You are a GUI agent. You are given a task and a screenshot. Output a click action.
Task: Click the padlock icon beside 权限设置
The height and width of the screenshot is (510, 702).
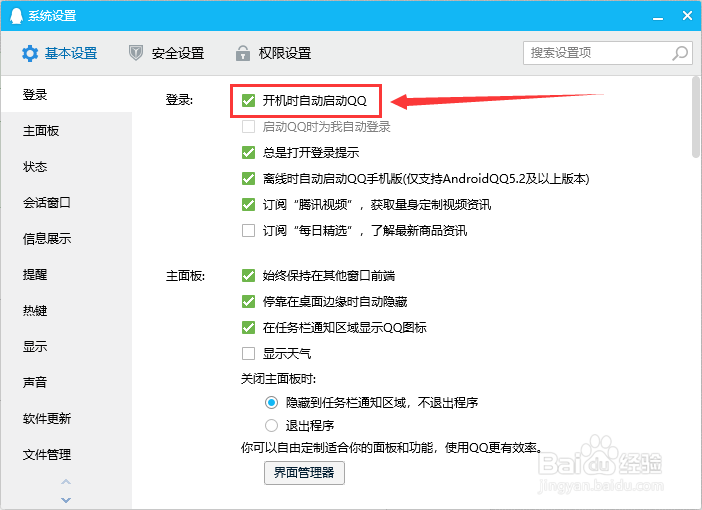(243, 53)
